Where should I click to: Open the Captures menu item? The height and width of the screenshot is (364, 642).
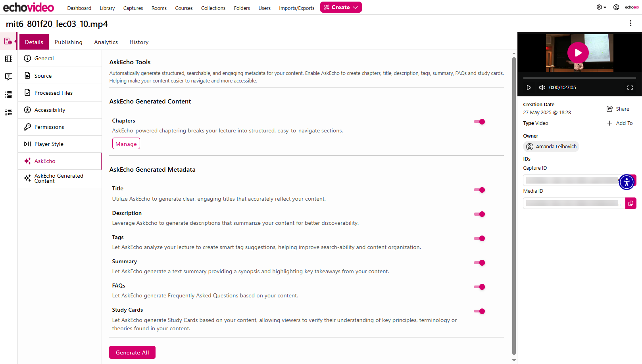133,8
